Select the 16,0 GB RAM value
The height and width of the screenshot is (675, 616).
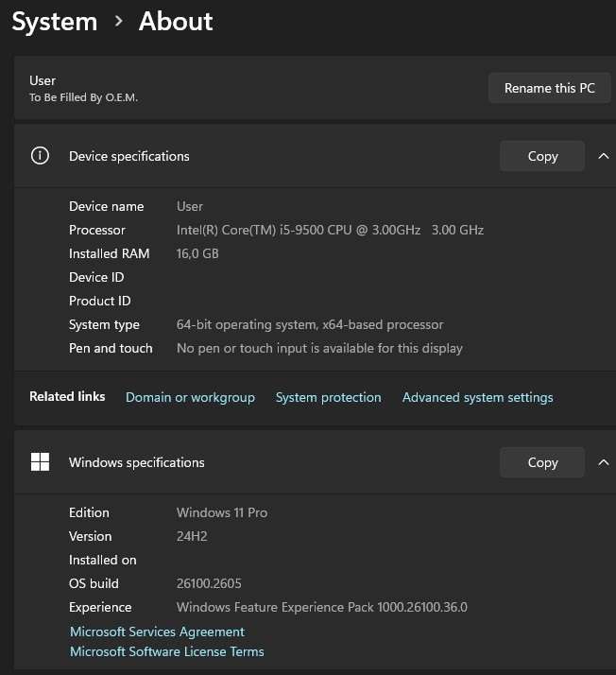[x=197, y=253]
